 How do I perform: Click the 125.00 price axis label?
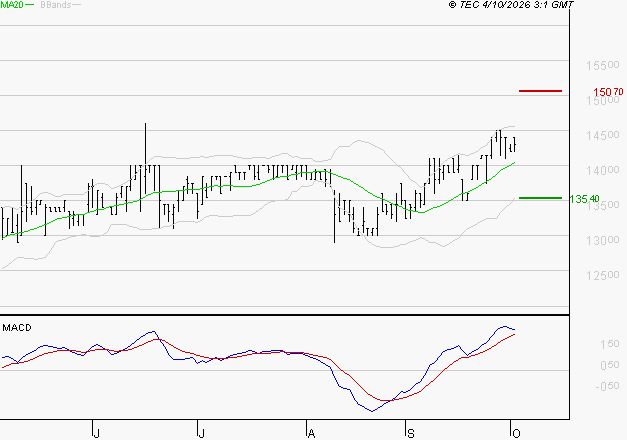[x=603, y=275]
